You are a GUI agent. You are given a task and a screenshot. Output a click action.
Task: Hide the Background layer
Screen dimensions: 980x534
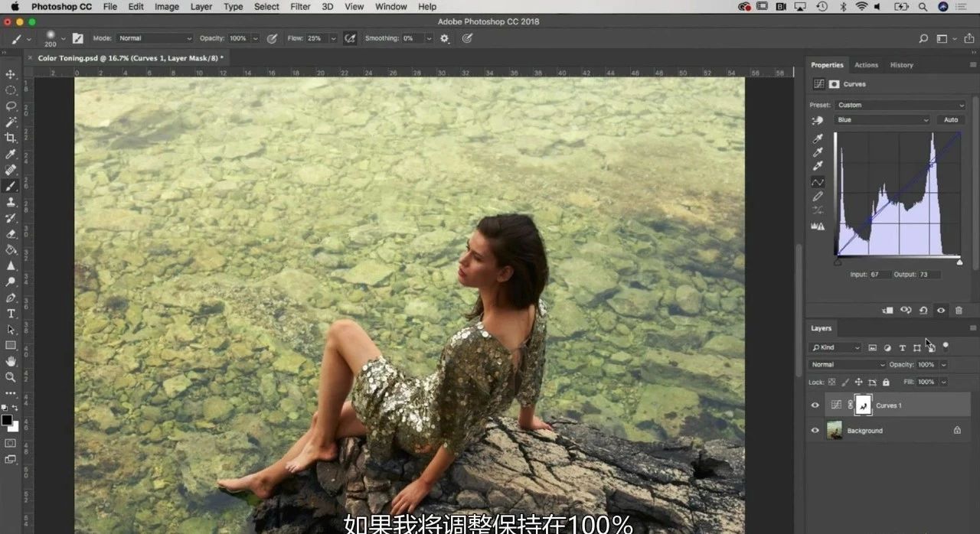(815, 431)
